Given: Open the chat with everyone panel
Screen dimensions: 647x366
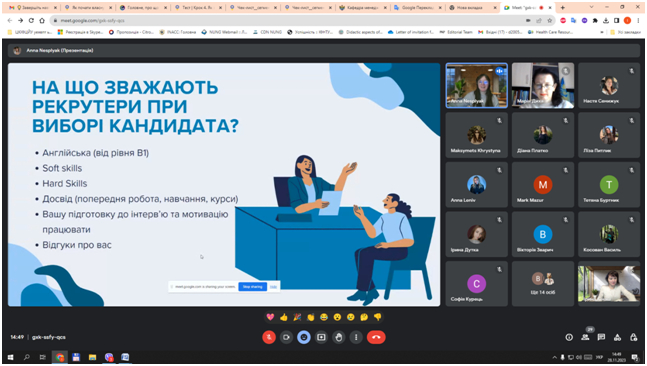Looking at the screenshot, I should pos(601,337).
